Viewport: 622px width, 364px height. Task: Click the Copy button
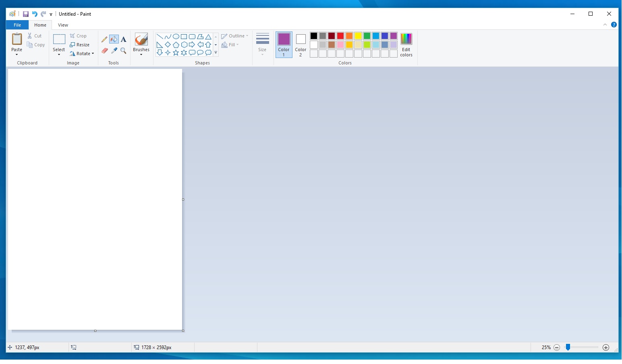[x=36, y=45]
